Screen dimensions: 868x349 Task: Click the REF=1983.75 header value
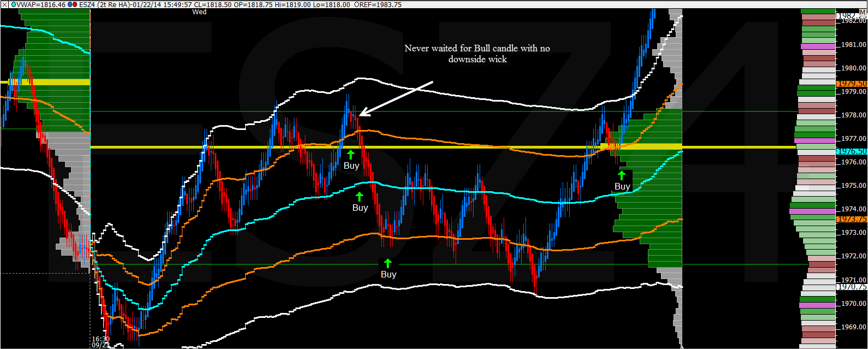(x=380, y=4)
